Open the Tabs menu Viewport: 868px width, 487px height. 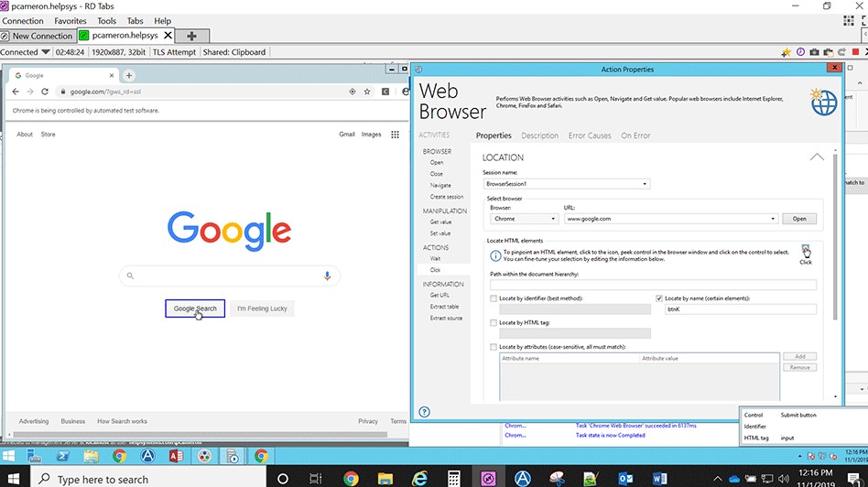[136, 21]
